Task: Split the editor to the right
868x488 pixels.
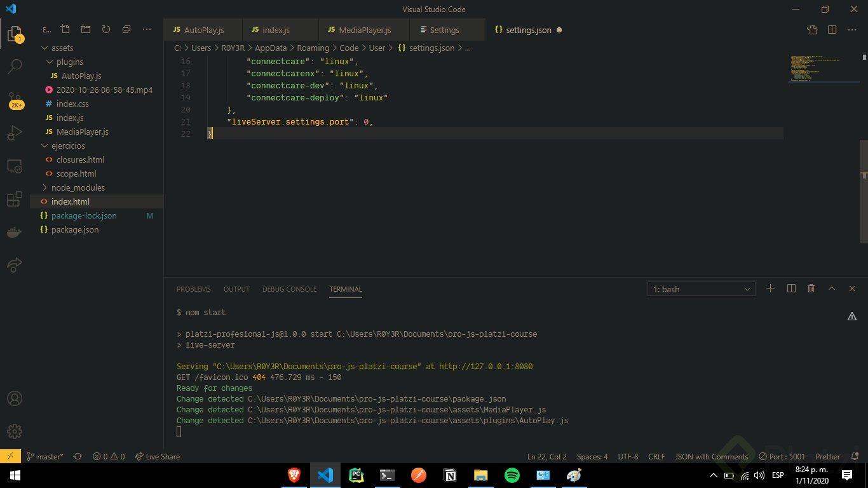Action: click(832, 30)
